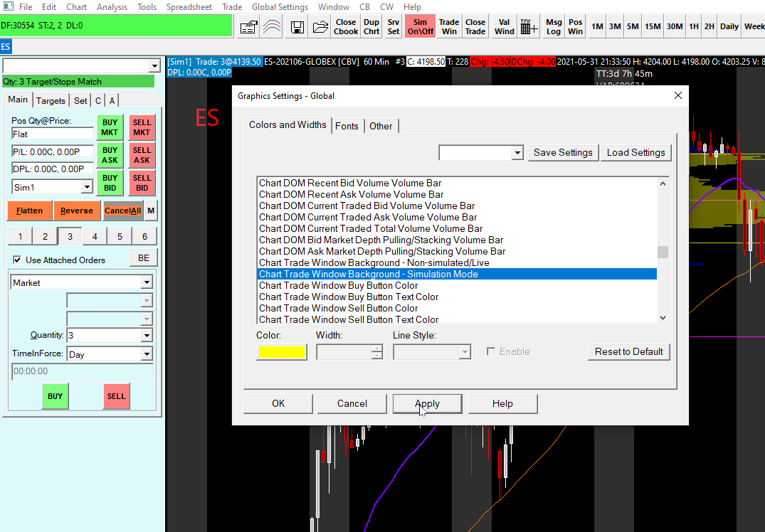Open Srv Set toolbar button

coord(394,27)
